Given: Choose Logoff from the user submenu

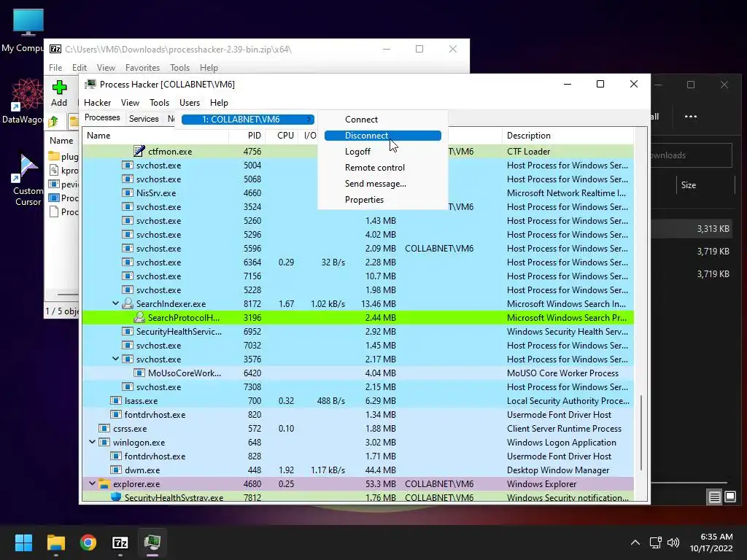Looking at the screenshot, I should click(382, 152).
